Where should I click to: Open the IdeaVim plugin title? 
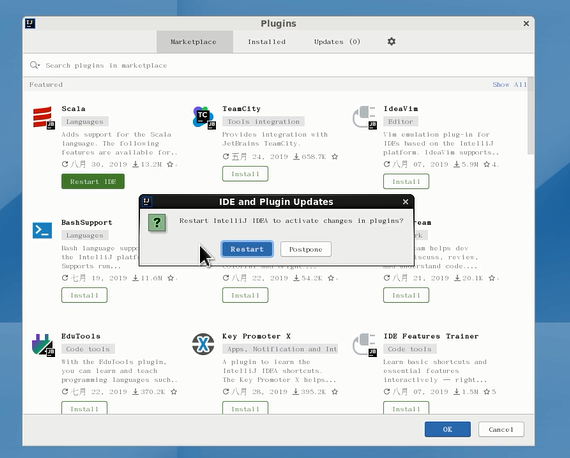(x=401, y=109)
